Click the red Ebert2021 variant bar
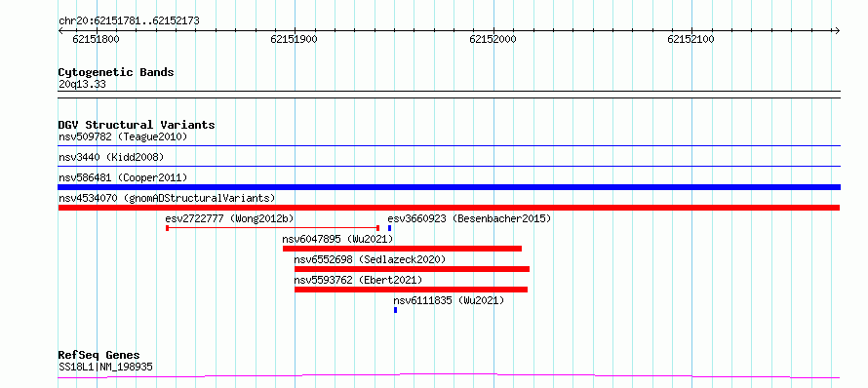The width and height of the screenshot is (868, 388). click(x=411, y=290)
